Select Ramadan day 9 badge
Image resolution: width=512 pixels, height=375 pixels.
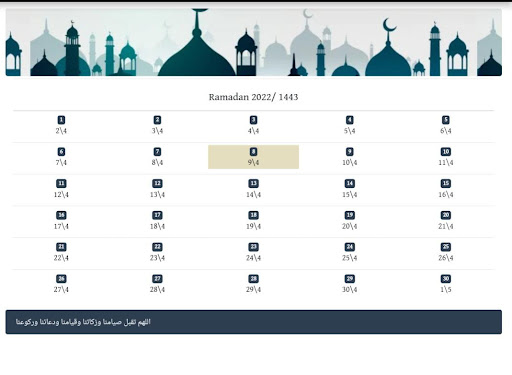coord(349,152)
